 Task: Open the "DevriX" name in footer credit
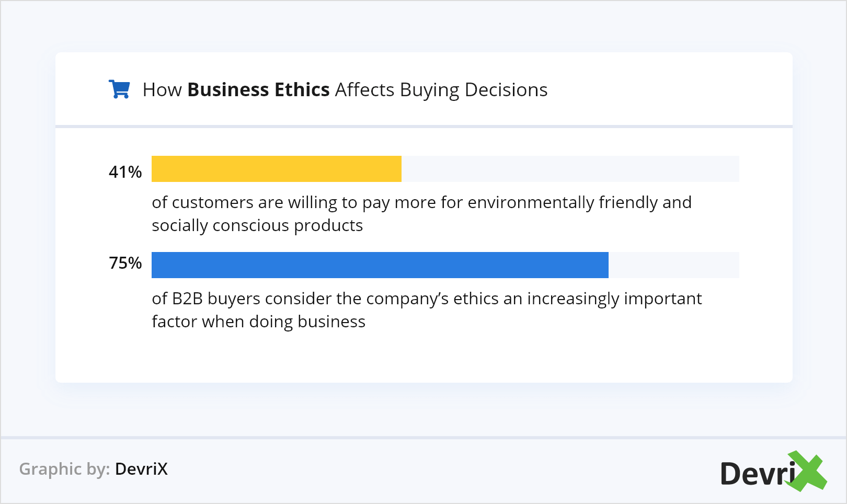tap(141, 469)
